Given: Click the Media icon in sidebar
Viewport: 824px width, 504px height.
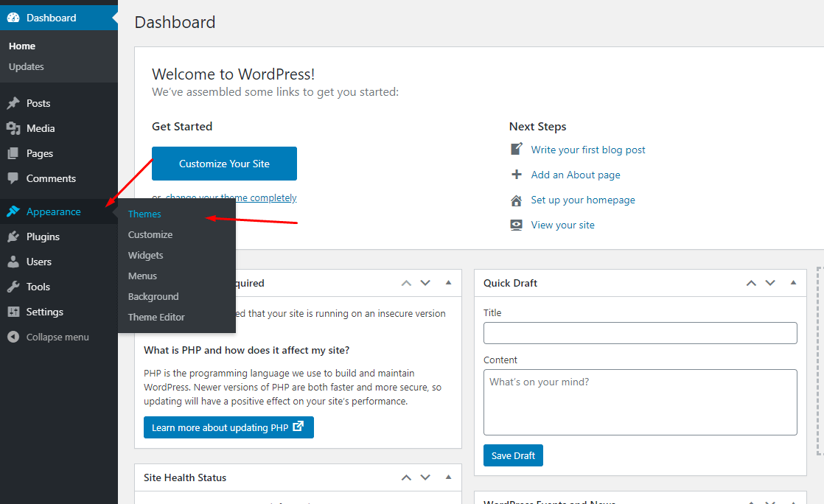Looking at the screenshot, I should (x=13, y=128).
